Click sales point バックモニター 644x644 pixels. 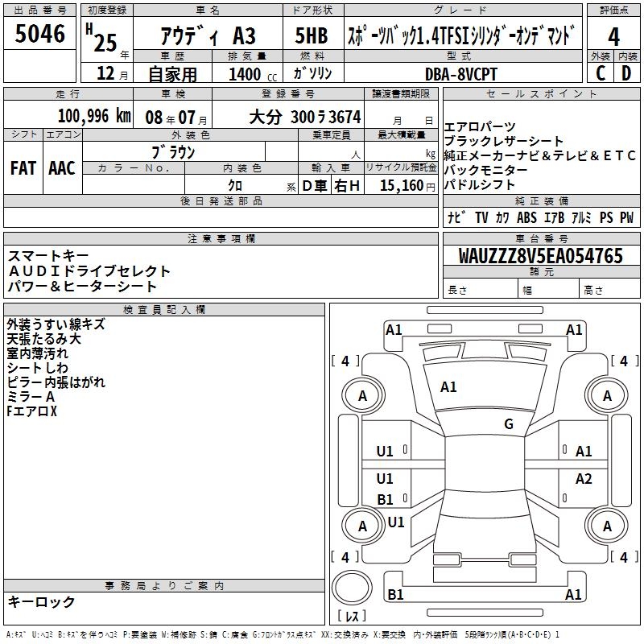tap(486, 170)
